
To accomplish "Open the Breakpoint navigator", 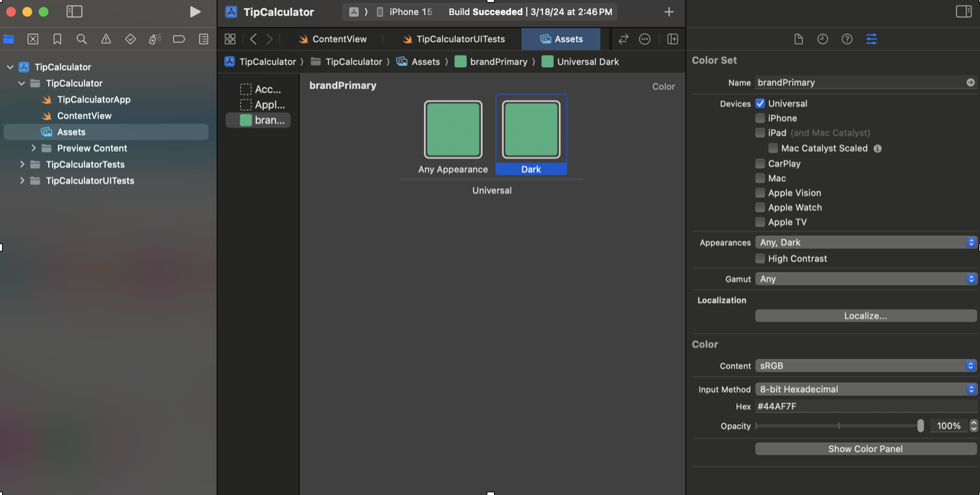I will [179, 39].
